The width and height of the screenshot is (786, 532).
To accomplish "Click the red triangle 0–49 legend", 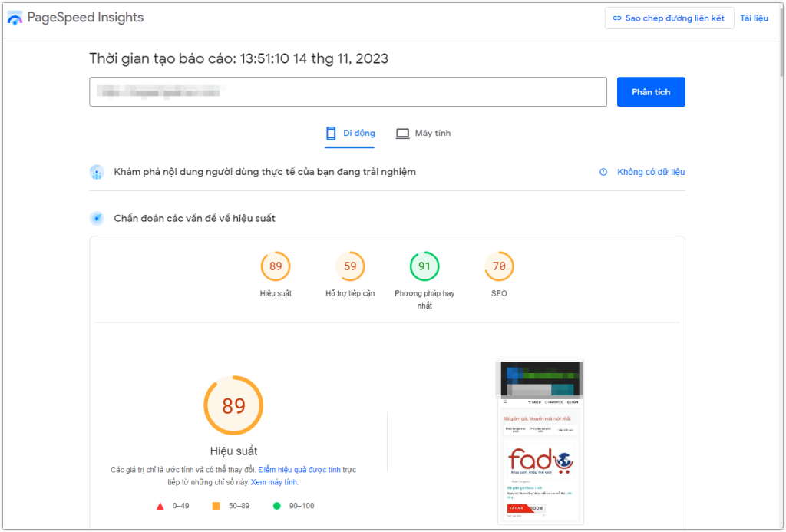I will [173, 506].
